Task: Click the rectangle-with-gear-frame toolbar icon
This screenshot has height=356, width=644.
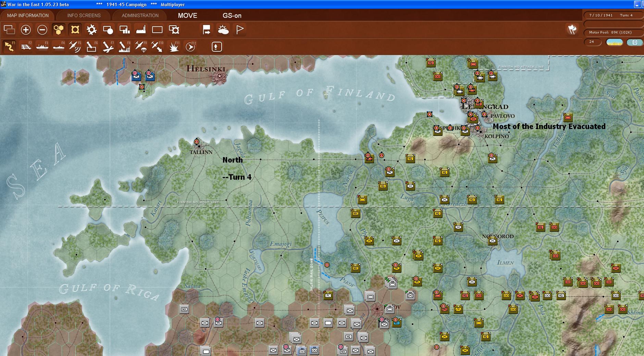Action: click(x=174, y=30)
